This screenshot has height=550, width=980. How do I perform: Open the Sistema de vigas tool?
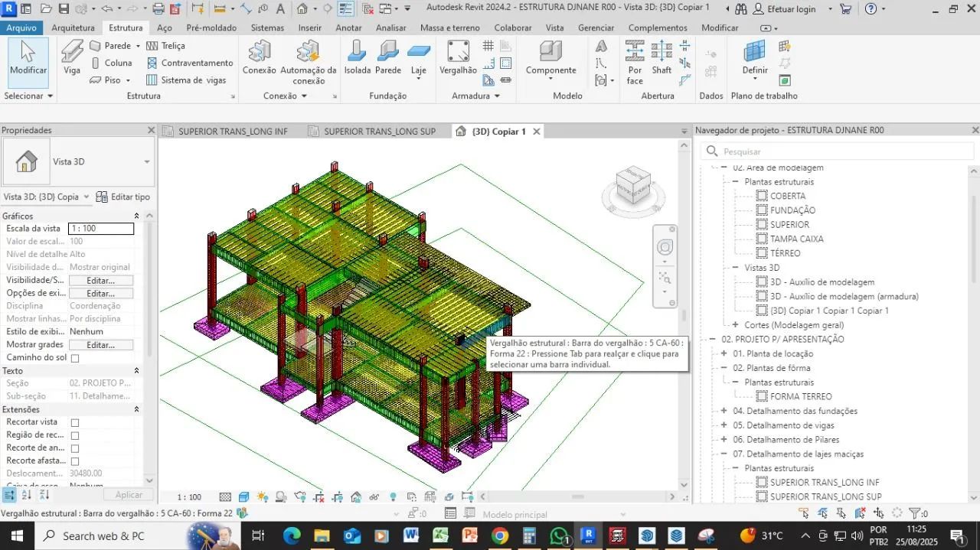pyautogui.click(x=186, y=80)
